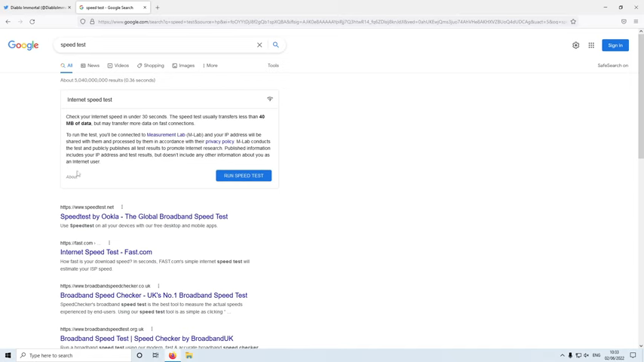Open Task View on the taskbar
Viewport: 644px width, 362px height.
pyautogui.click(x=155, y=355)
